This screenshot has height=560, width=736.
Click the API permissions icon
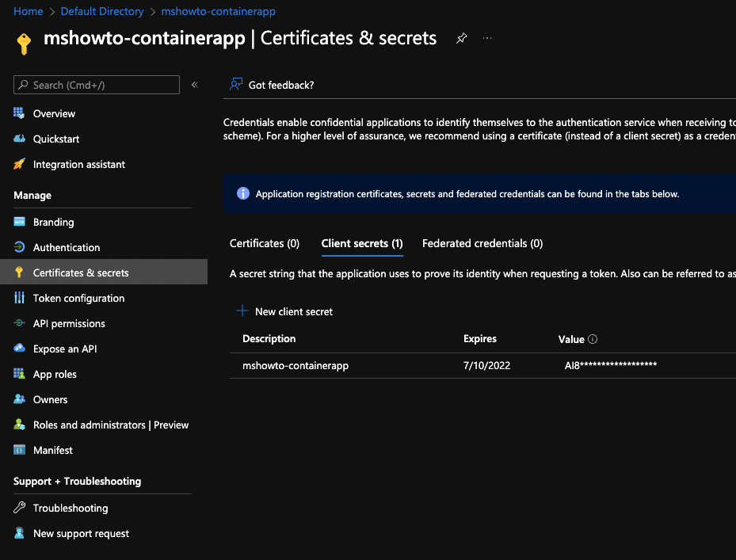click(19, 323)
